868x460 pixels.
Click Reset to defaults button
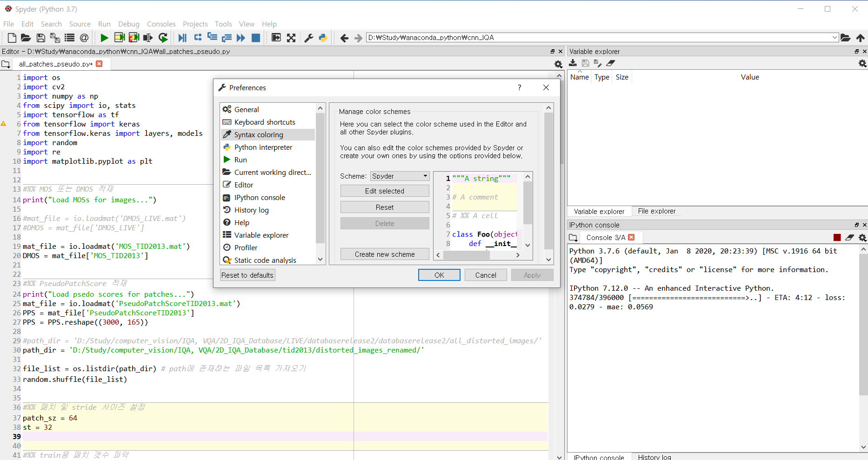pos(247,275)
